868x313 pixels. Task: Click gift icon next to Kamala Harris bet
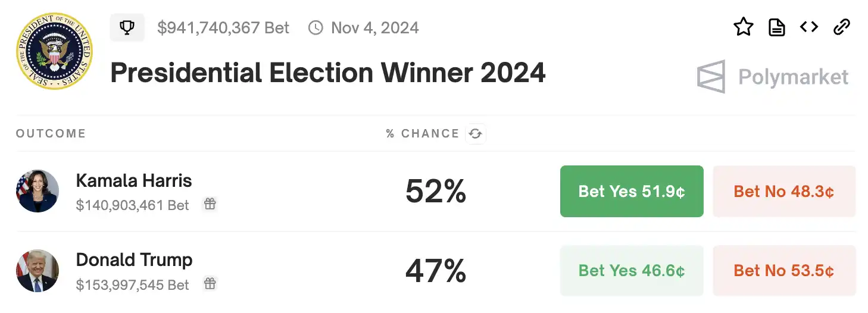(210, 205)
